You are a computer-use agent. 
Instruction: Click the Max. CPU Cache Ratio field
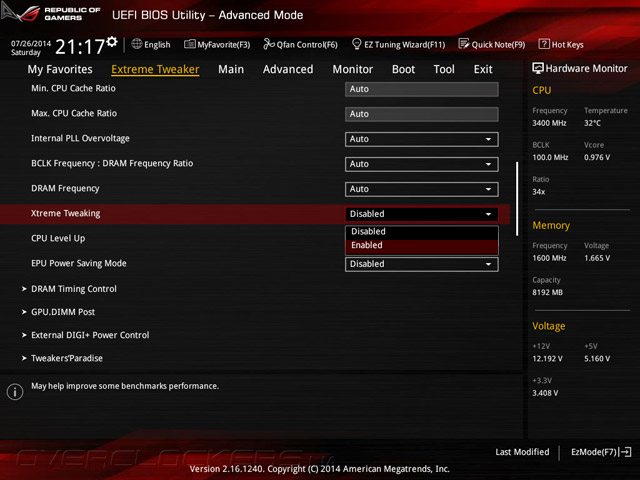click(422, 114)
